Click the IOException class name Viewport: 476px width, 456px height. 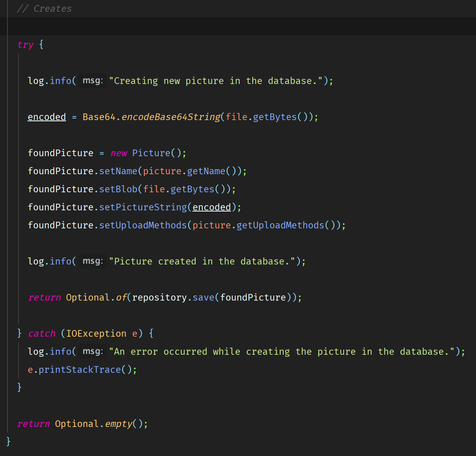tap(96, 334)
